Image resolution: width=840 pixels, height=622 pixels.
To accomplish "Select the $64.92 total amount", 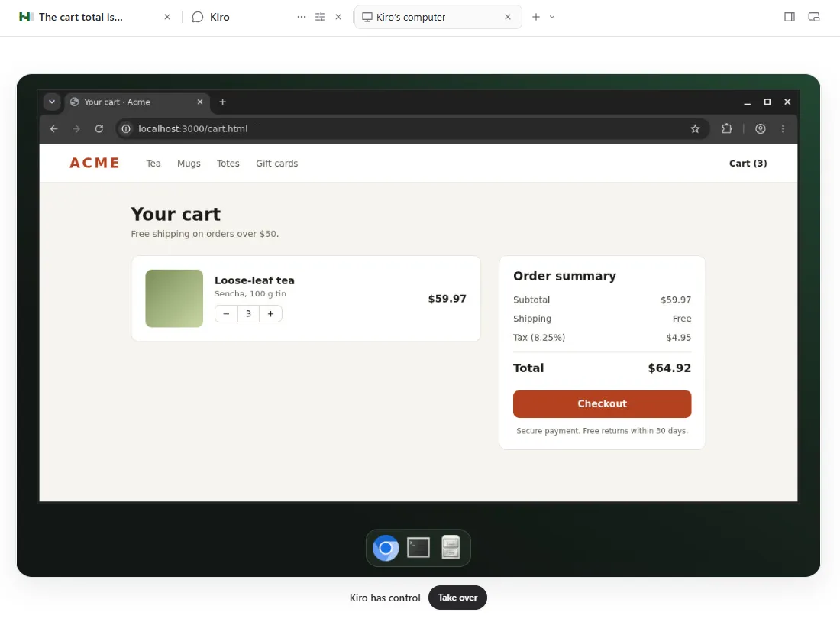I will click(670, 368).
